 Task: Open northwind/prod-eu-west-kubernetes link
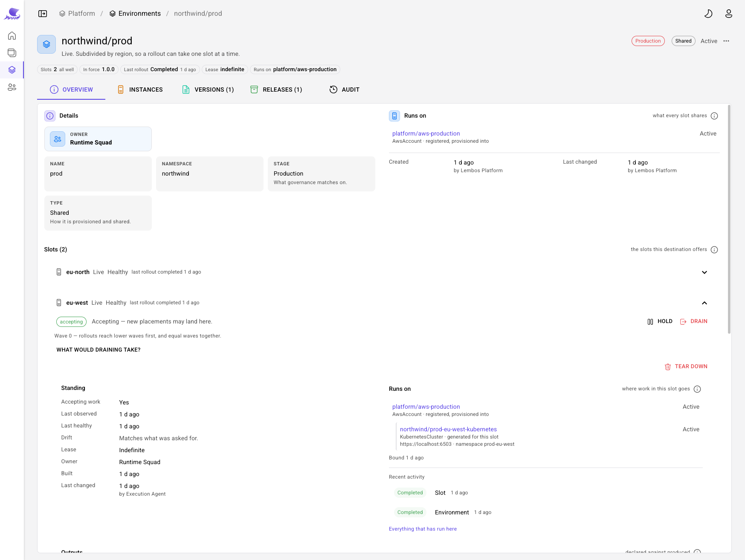448,429
